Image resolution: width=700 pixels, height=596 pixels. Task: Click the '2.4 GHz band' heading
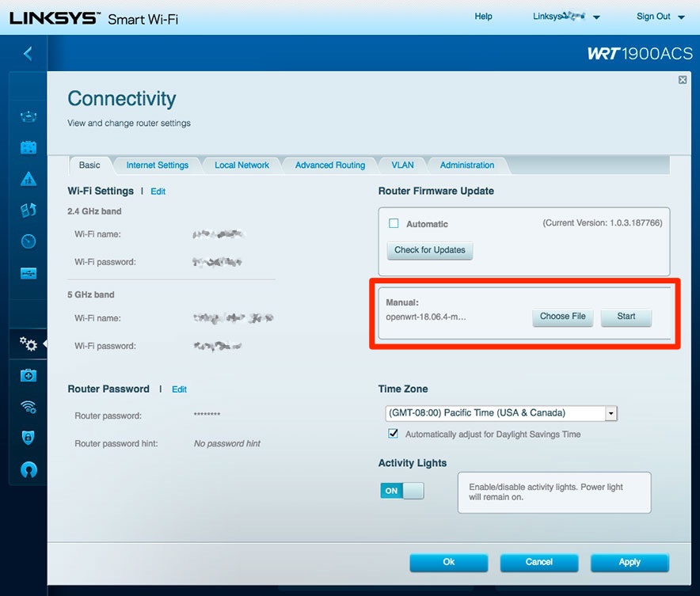click(x=94, y=211)
